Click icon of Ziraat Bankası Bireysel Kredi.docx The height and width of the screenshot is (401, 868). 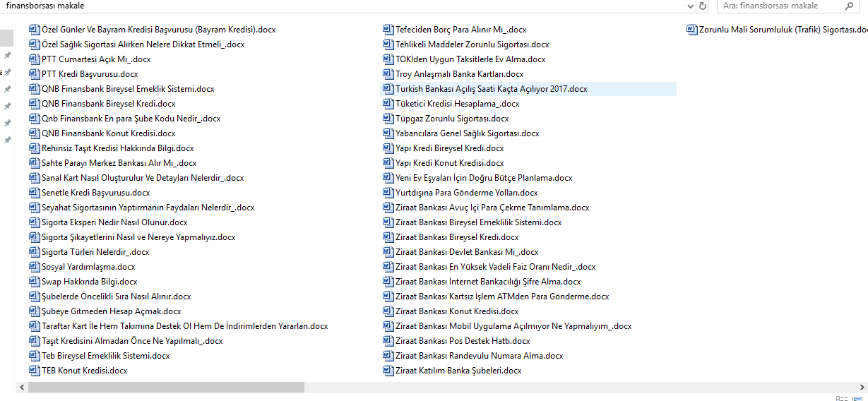[x=388, y=237]
